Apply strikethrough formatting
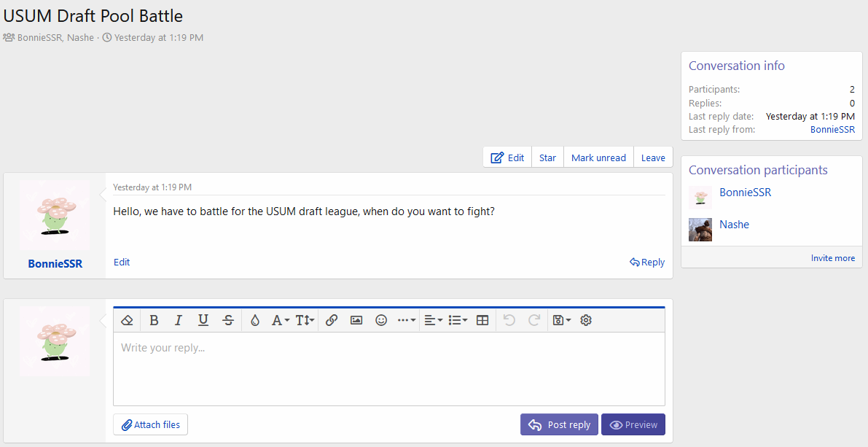 (228, 320)
